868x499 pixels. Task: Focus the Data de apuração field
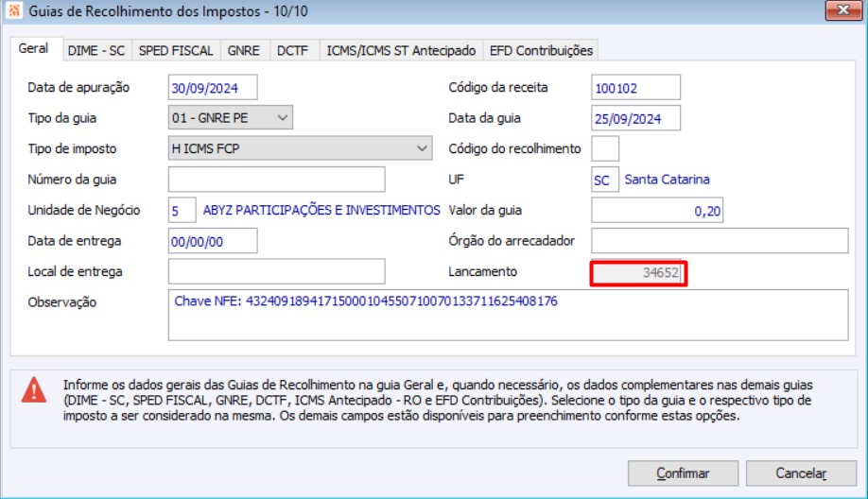(213, 87)
